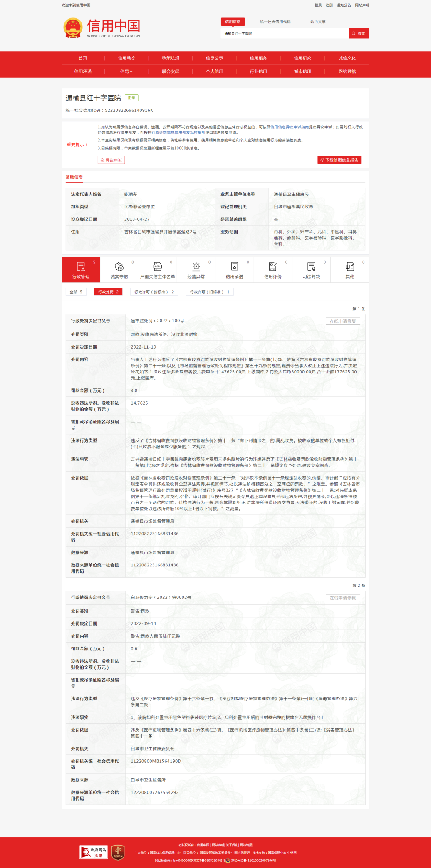
Task: Select the 信用信息 search tab
Action: coord(233,22)
